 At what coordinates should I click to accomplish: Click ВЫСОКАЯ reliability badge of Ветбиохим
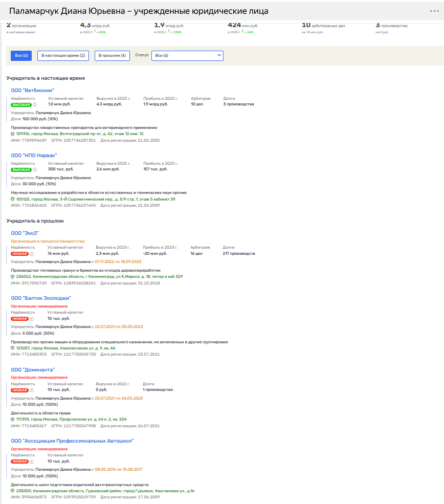[x=21, y=105]
